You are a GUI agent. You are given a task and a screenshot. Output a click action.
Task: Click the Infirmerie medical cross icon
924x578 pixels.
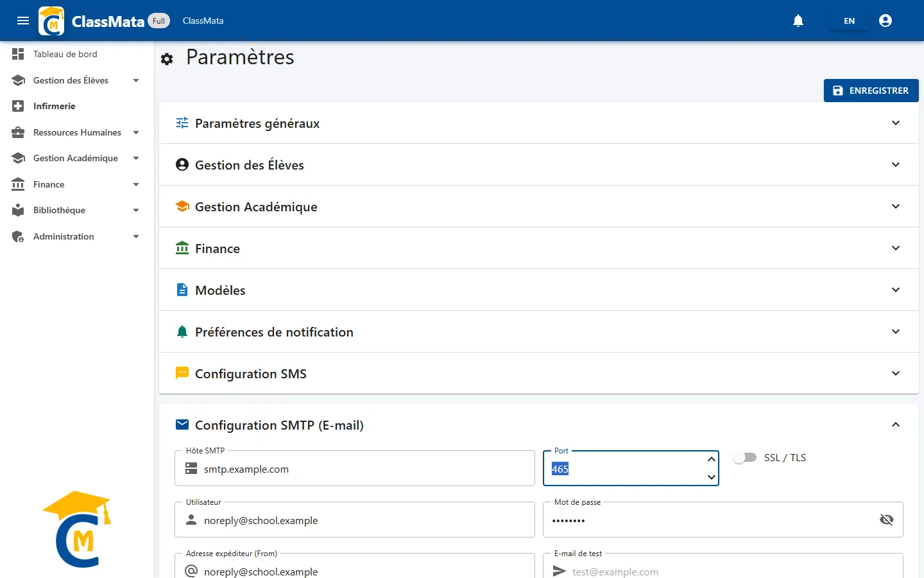(18, 106)
